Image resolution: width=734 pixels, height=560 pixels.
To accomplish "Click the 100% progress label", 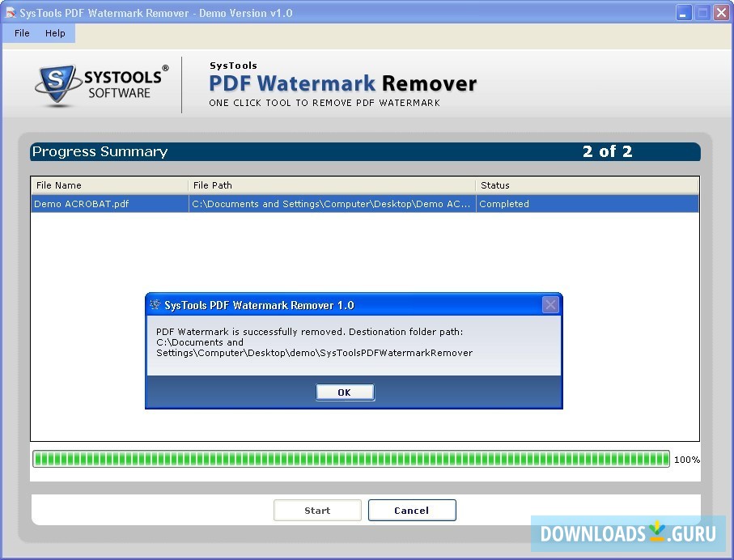I will pos(687,460).
